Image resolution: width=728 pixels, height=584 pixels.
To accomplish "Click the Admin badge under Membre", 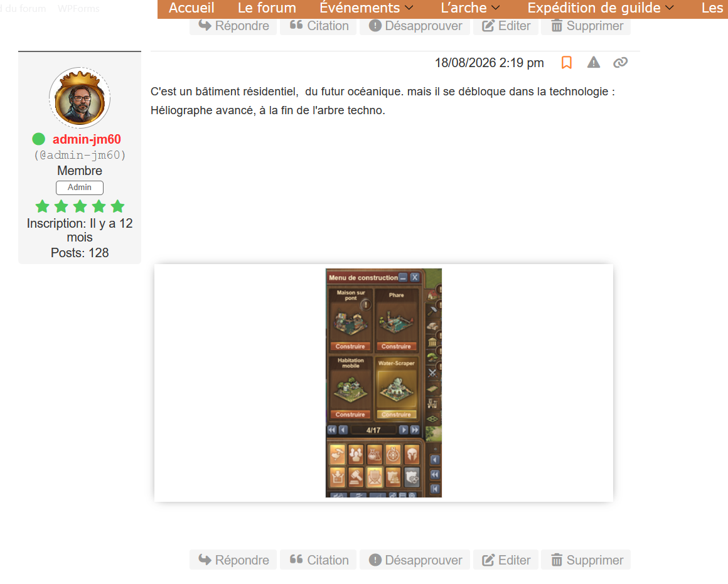I will 80,188.
